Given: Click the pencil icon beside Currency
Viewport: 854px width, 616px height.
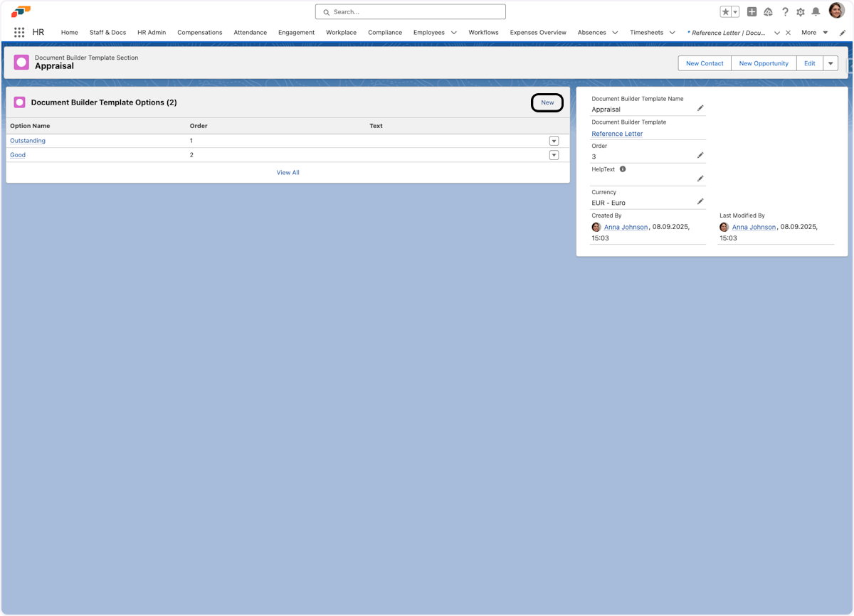Looking at the screenshot, I should tap(700, 202).
